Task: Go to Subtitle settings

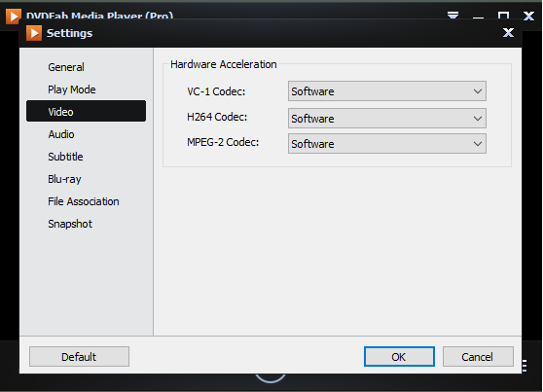Action: (65, 157)
